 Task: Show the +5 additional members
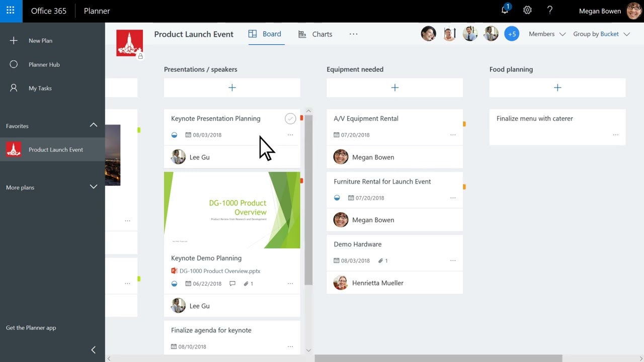point(512,34)
